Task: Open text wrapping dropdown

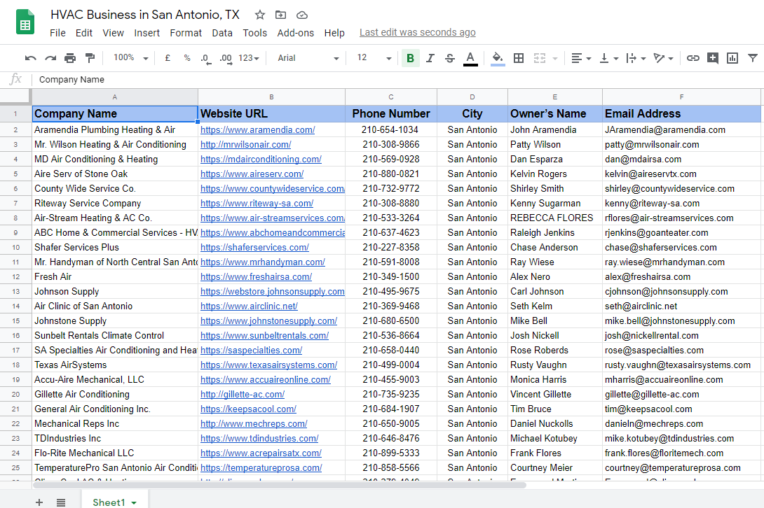Action: pyautogui.click(x=635, y=58)
